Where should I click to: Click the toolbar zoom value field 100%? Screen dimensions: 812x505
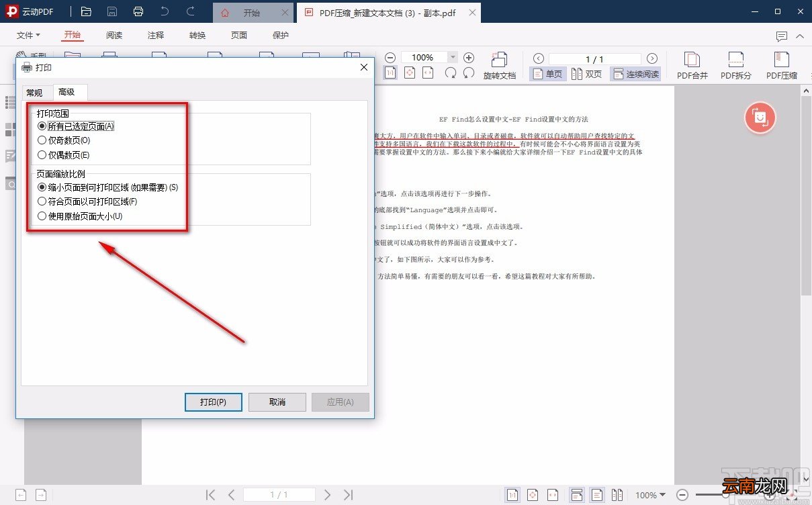424,58
